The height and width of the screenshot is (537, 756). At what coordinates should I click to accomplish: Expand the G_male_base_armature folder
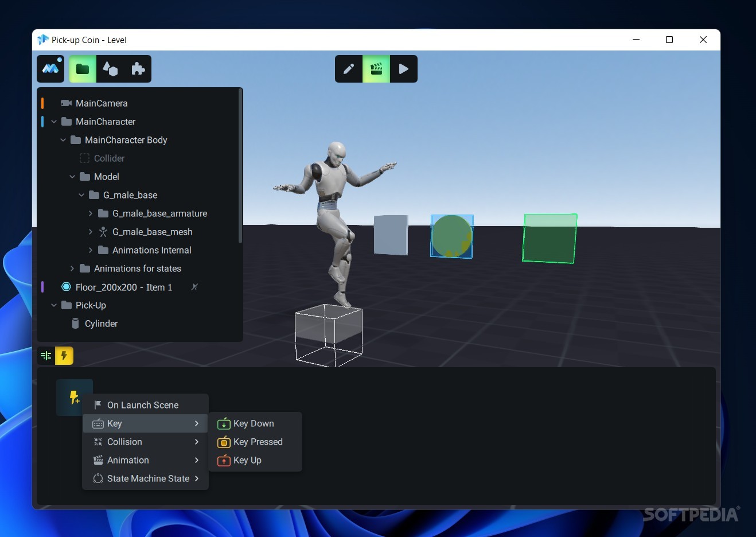coord(91,213)
